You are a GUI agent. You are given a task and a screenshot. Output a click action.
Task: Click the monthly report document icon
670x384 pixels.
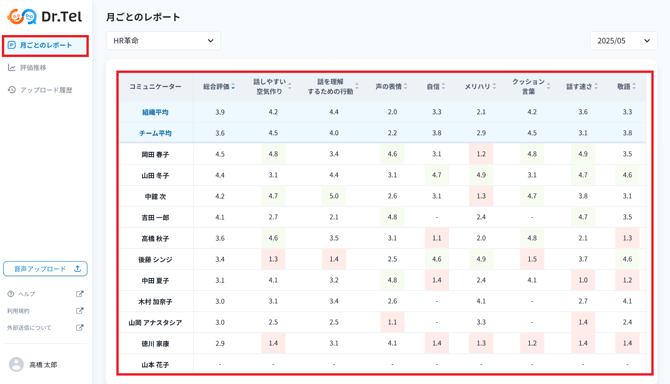tap(12, 45)
